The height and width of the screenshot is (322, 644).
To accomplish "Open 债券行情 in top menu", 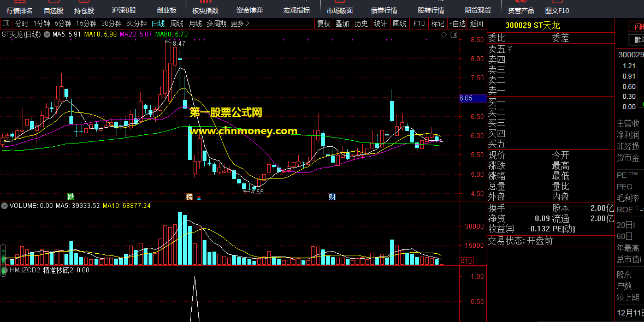I will pyautogui.click(x=384, y=10).
